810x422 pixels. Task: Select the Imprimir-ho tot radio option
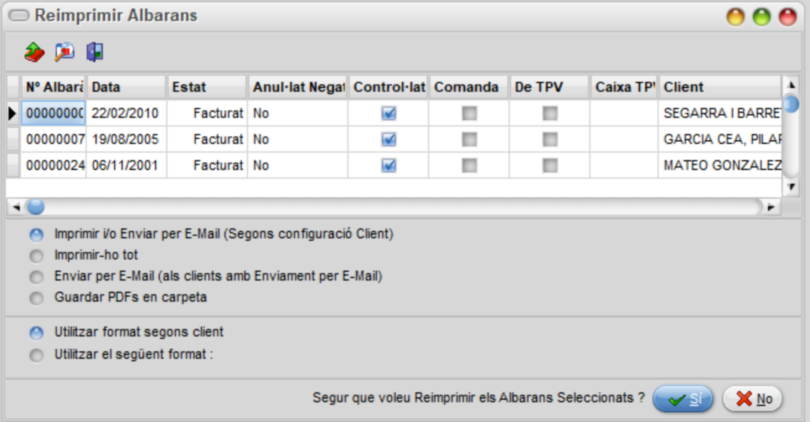point(36,256)
